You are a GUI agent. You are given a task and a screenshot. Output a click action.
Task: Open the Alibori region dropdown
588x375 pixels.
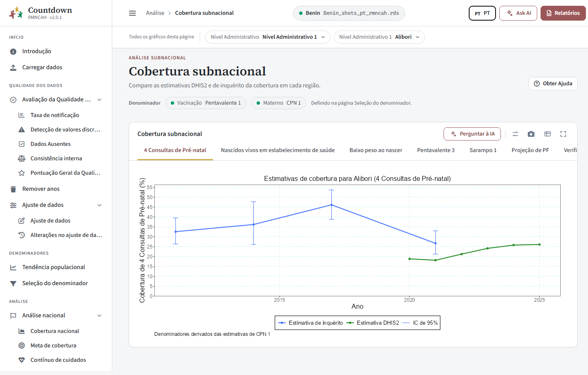pos(379,37)
